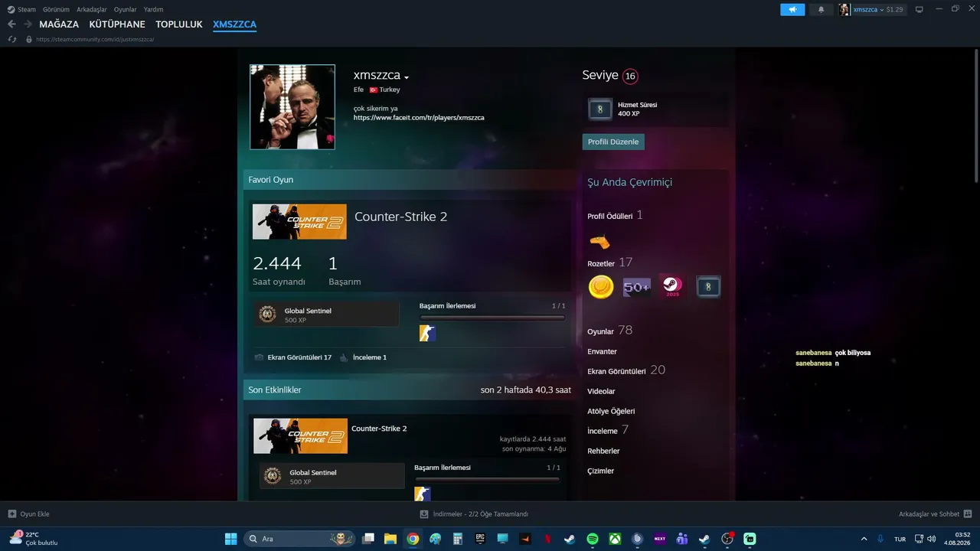Open the Envanter link

coord(602,351)
